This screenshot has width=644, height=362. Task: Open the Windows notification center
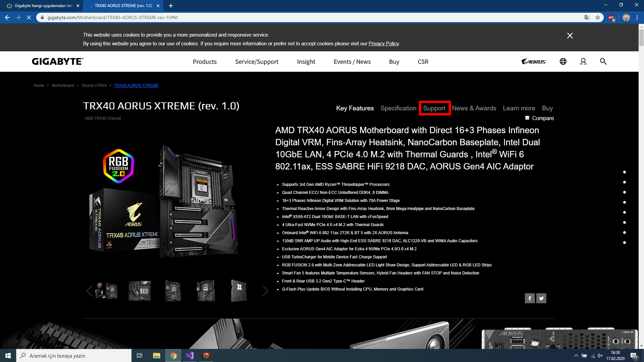pos(634,356)
